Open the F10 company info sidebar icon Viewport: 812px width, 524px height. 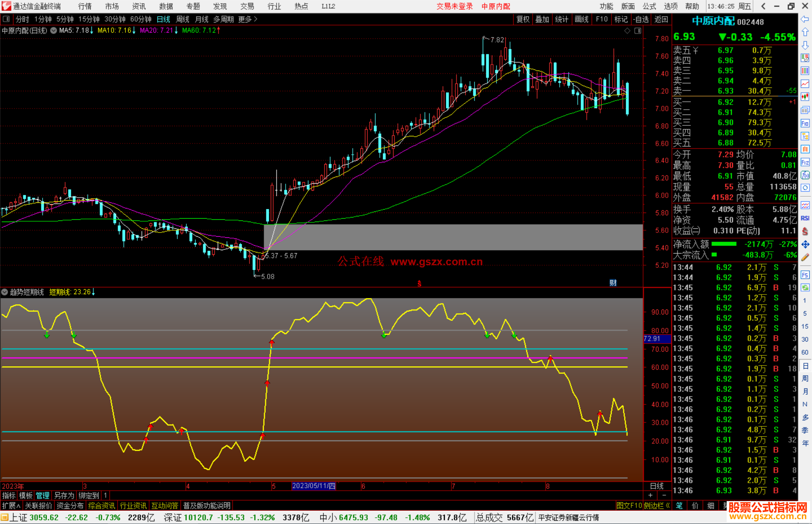(x=805, y=123)
